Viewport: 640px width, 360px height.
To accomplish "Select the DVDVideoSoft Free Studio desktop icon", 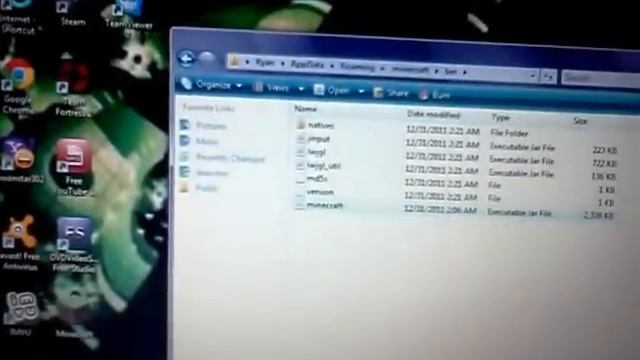I will tap(73, 245).
